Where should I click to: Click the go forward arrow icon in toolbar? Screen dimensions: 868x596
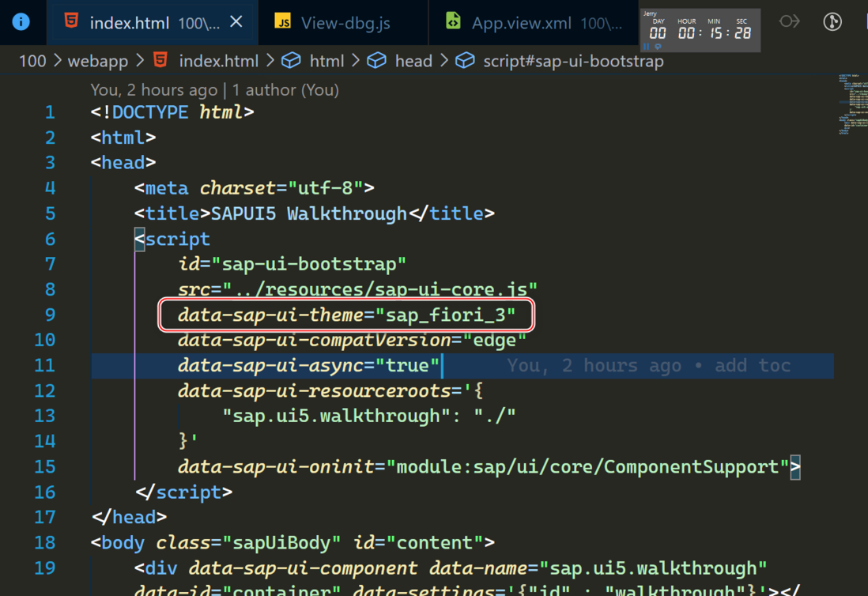click(790, 21)
